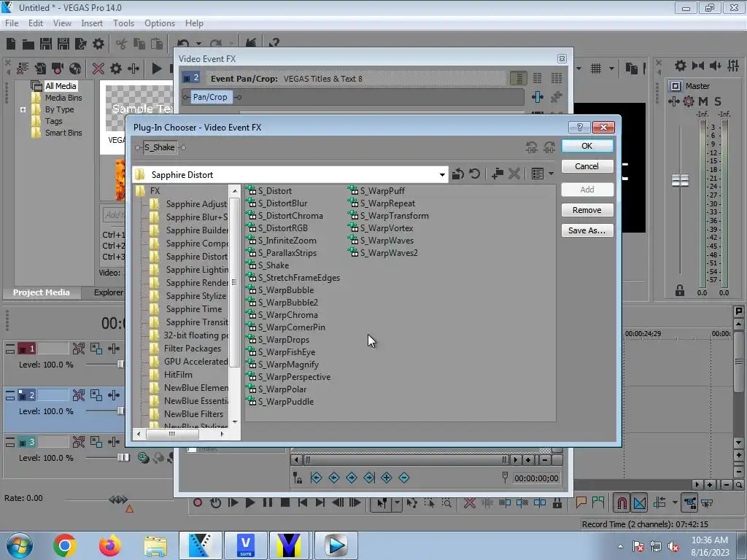
Task: Open Firefox from Windows taskbar
Action: click(109, 545)
